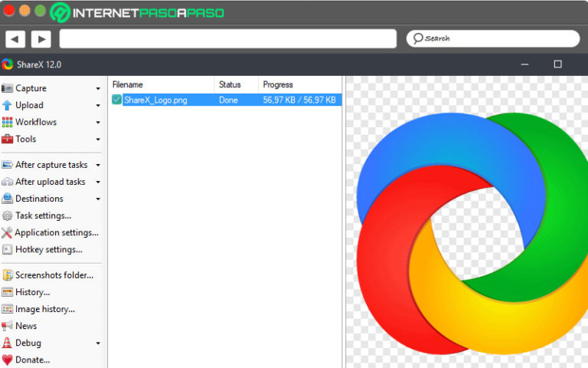Viewport: 588px width, 368px height.
Task: Expand the Upload submenu arrow
Action: click(x=98, y=106)
